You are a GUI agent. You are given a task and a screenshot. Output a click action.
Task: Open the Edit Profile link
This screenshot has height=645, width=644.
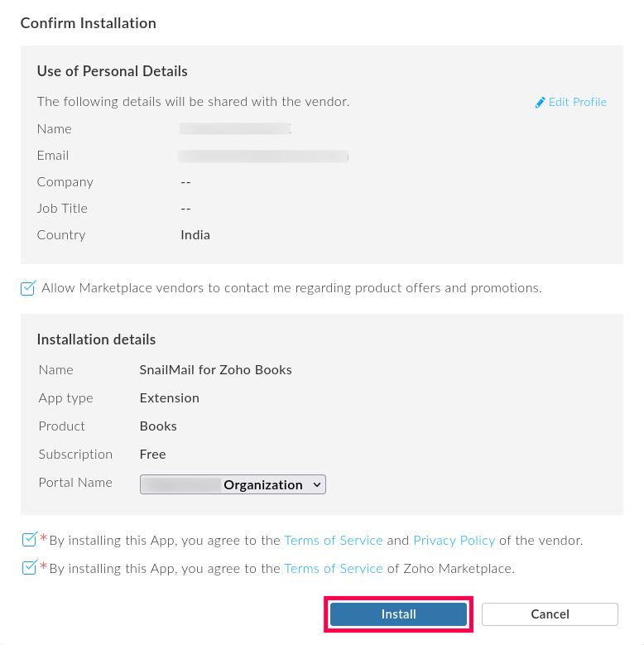(577, 102)
